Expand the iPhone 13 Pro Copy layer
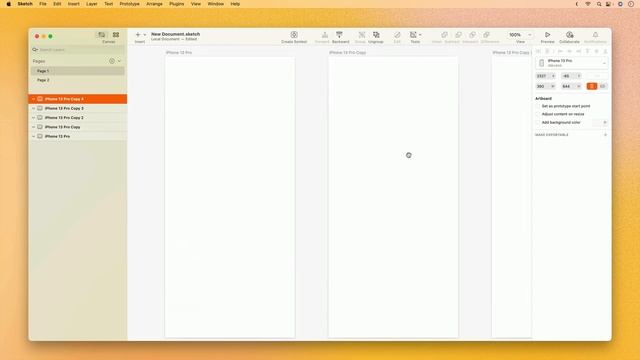The height and width of the screenshot is (360, 640). coord(33,127)
